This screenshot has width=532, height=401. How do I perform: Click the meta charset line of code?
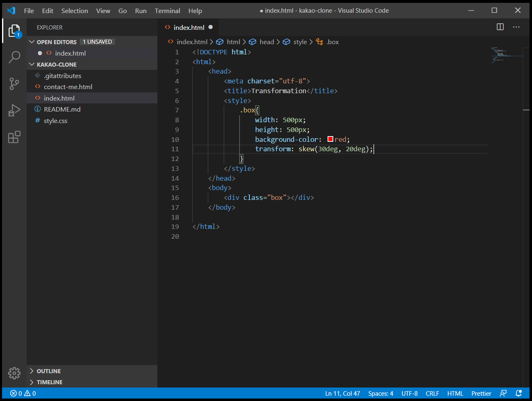pos(267,81)
